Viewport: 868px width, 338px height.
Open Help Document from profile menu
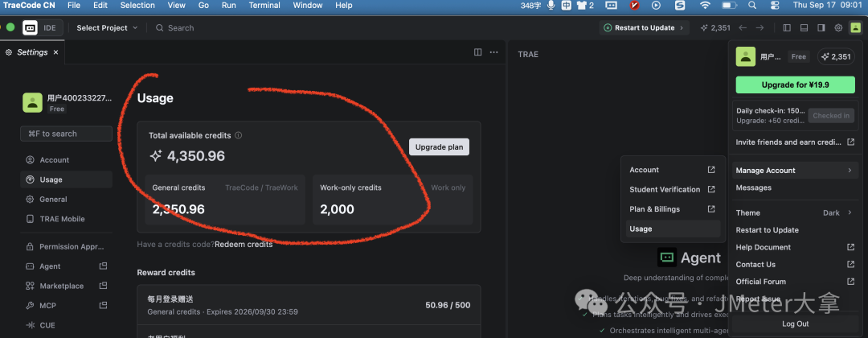tap(795, 247)
